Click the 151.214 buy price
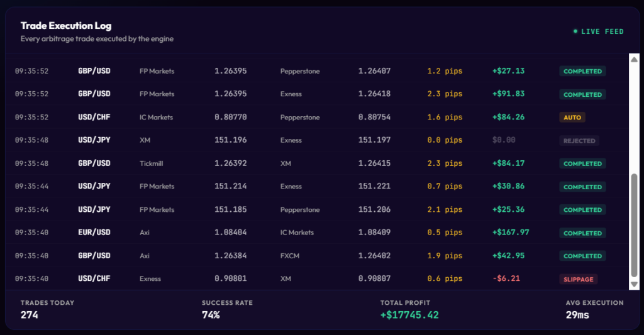 (x=230, y=187)
